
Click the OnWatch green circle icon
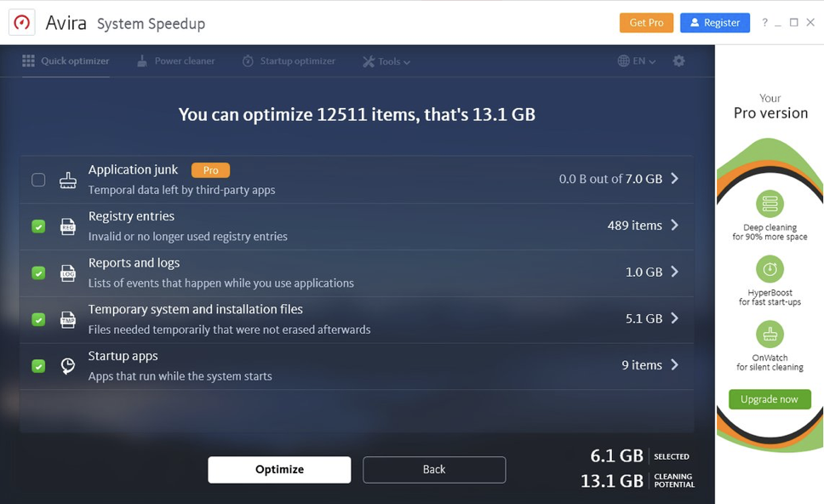pyautogui.click(x=770, y=335)
